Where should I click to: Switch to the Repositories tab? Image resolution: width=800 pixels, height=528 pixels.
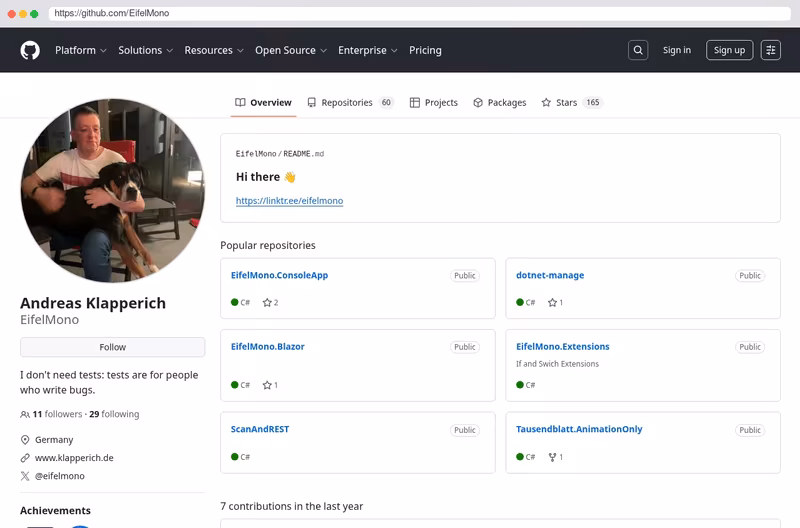click(x=350, y=103)
